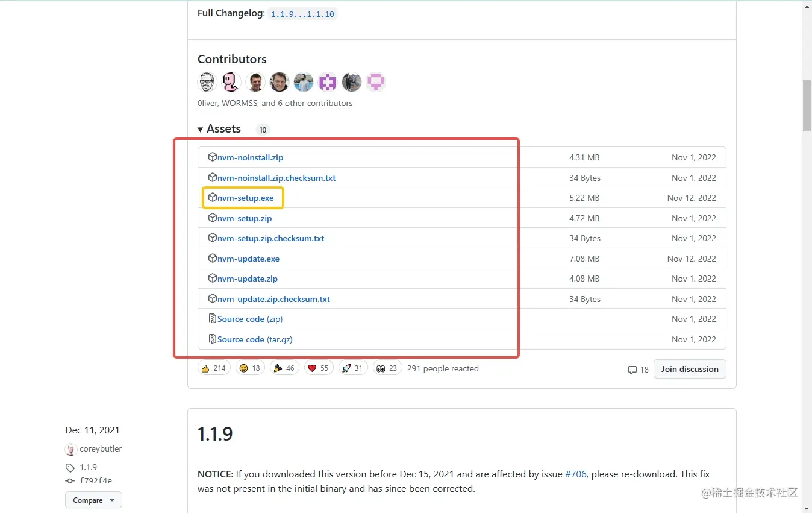This screenshot has height=513, width=812.
Task: Download Source code (zip)
Action: coord(250,319)
